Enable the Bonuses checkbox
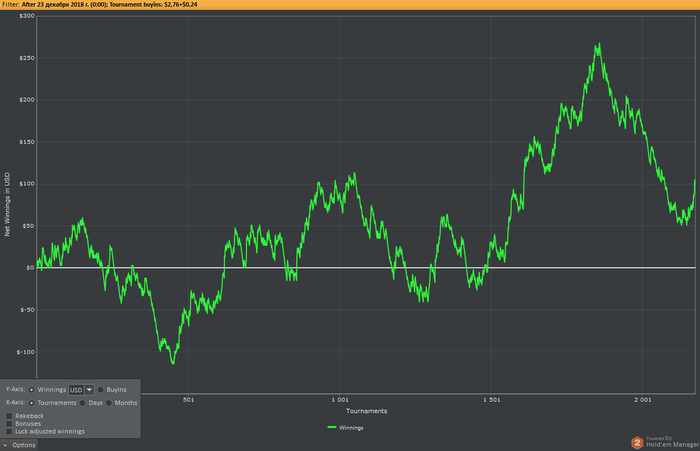Screen dimensions: 700x451 (9, 424)
